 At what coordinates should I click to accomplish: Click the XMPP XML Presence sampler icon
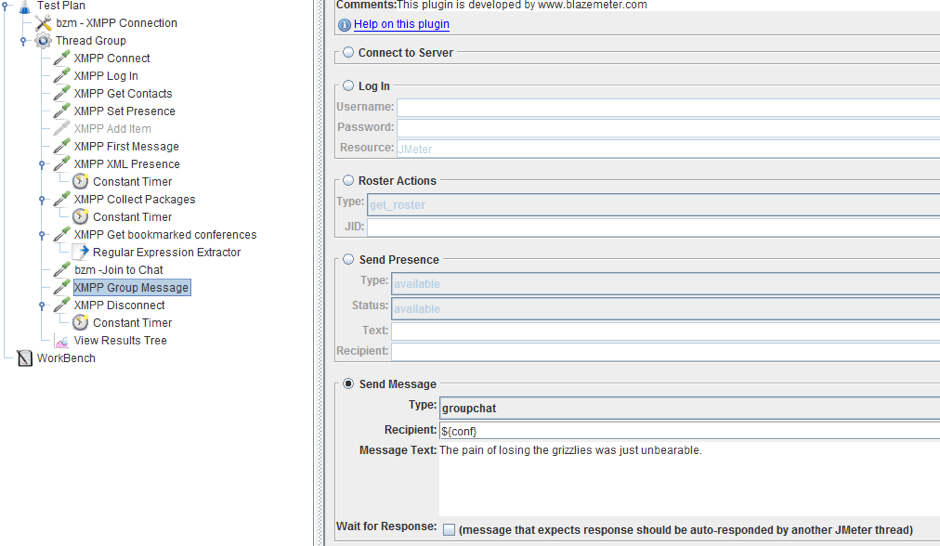(x=62, y=164)
